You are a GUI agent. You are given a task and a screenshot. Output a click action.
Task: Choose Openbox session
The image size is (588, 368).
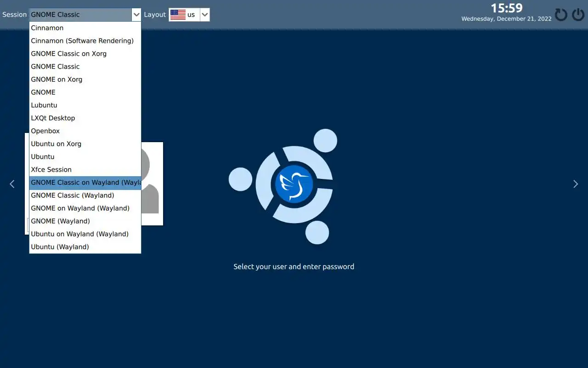tap(85, 131)
